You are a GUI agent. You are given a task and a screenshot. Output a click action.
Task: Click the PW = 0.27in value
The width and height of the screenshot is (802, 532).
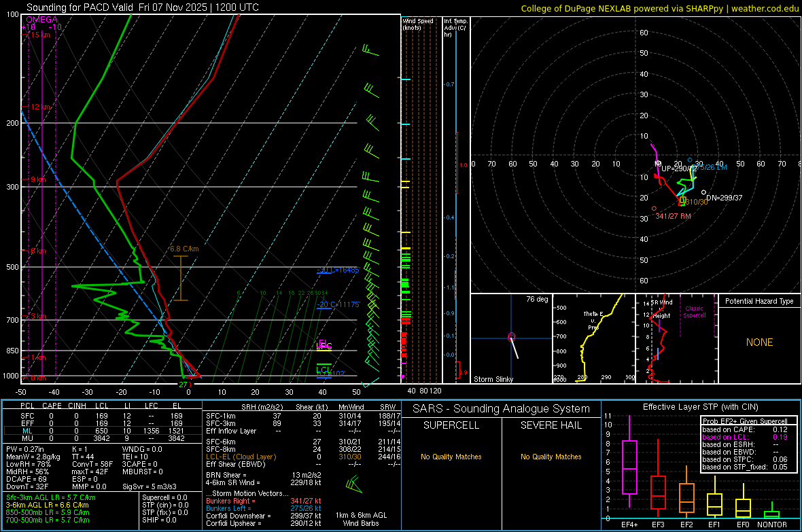coord(25,449)
